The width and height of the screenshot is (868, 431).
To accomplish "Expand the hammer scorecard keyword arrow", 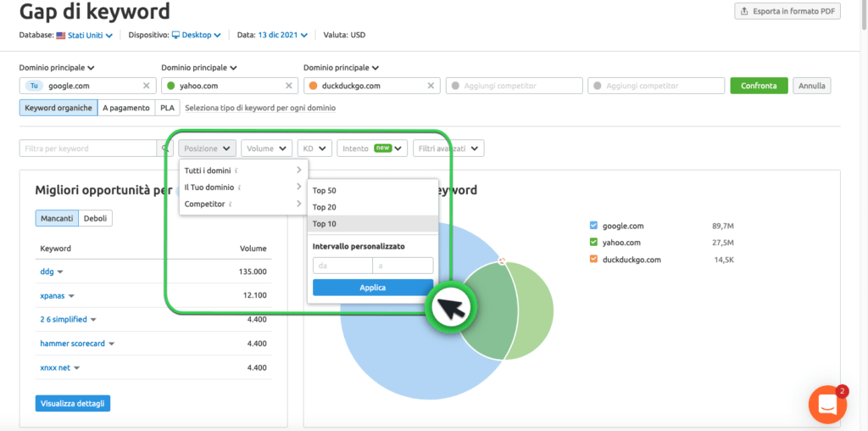I will coord(111,344).
